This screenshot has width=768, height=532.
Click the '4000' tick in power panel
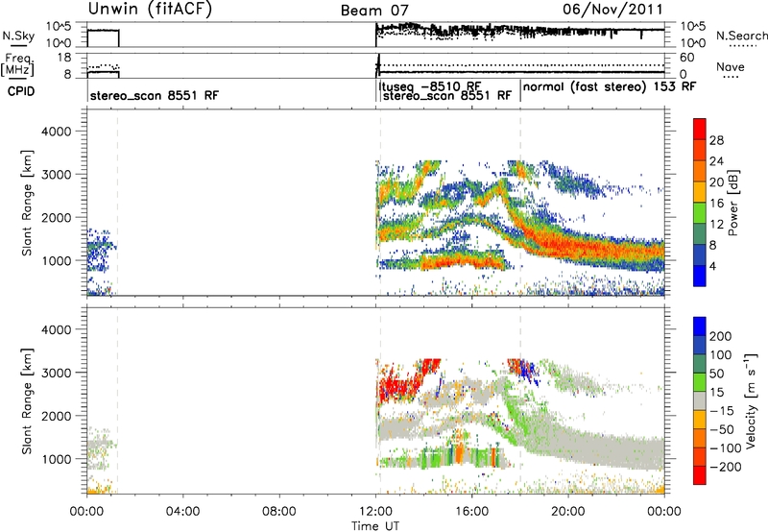(56, 132)
